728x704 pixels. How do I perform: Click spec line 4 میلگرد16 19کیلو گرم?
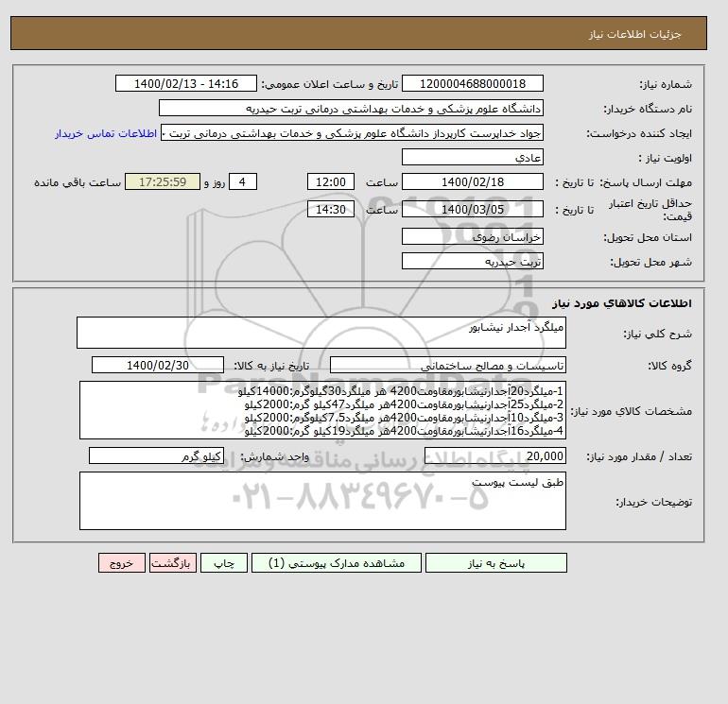[404, 431]
